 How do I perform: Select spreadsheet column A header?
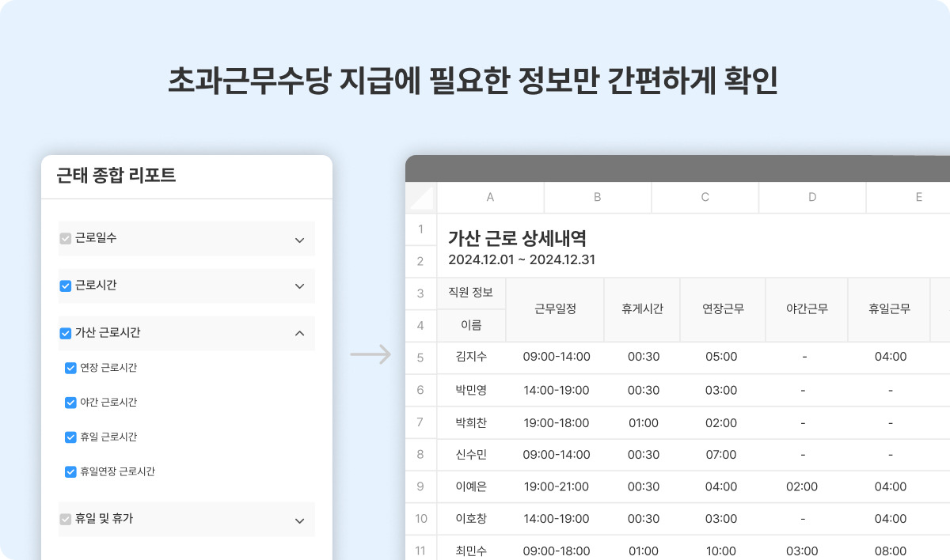(490, 197)
